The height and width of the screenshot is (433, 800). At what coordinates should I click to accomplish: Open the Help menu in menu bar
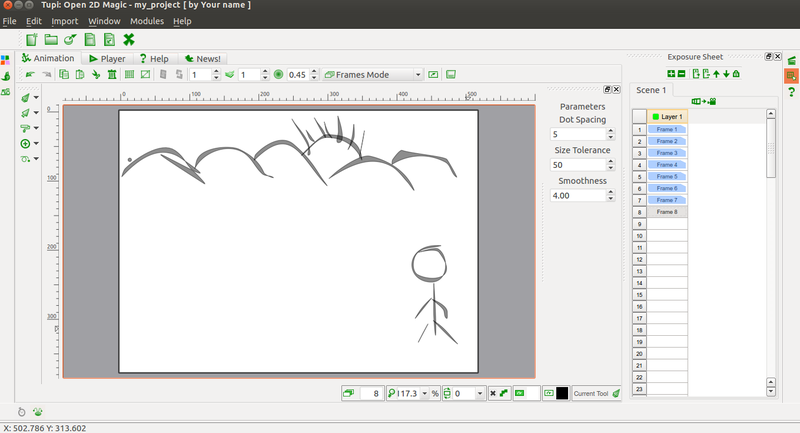pos(182,21)
